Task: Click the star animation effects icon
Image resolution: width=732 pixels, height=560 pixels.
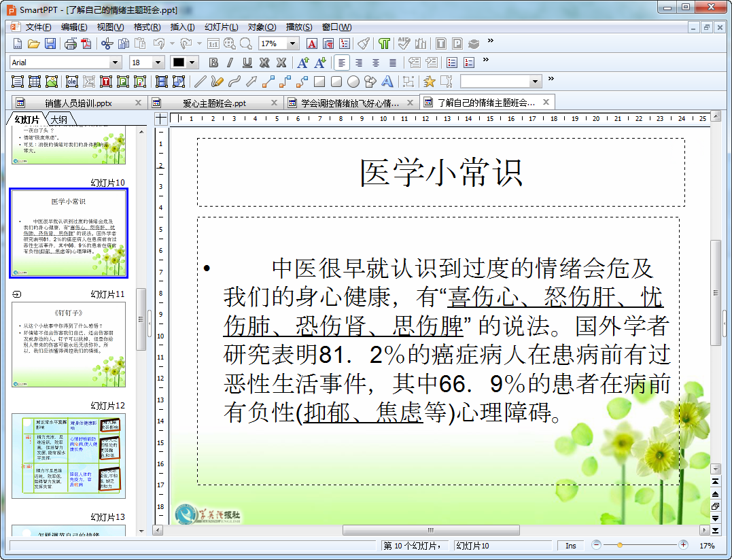Action: (429, 82)
